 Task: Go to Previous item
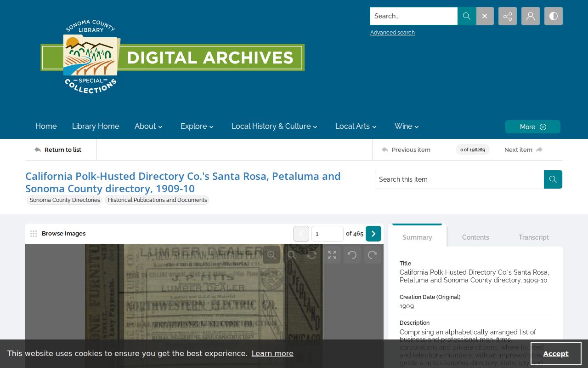(406, 149)
